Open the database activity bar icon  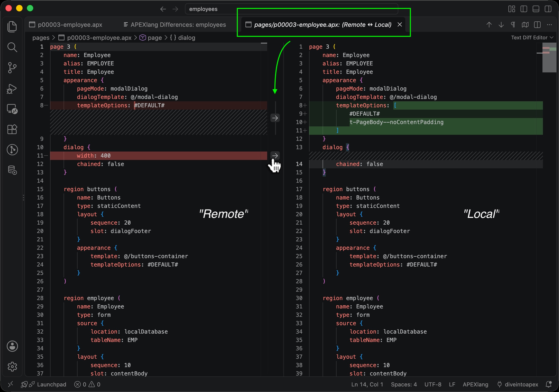(x=12, y=170)
